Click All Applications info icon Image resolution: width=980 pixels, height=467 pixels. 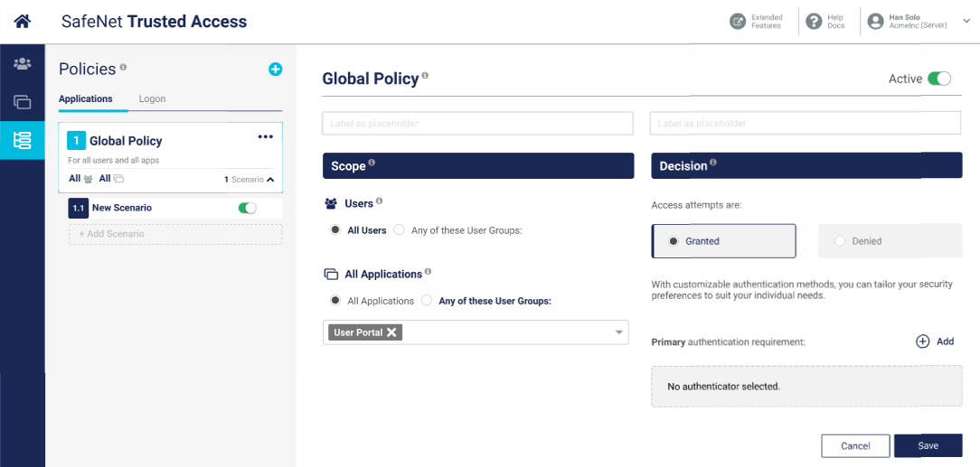(x=429, y=272)
